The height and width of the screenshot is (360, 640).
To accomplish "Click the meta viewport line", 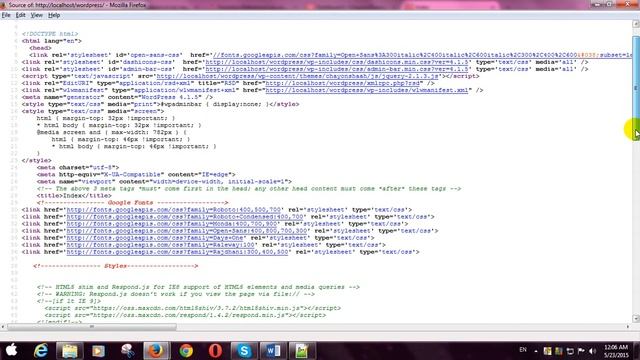I will click(x=164, y=182).
